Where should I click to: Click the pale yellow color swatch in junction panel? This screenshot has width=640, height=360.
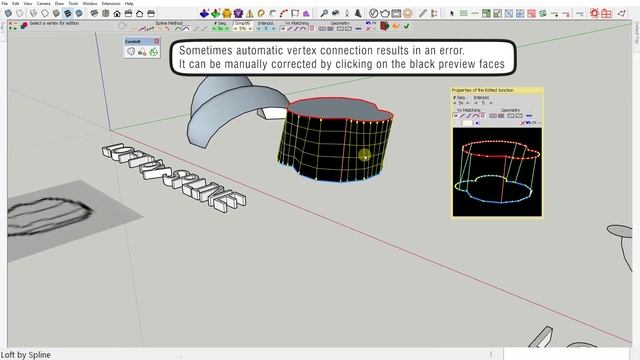click(467, 123)
